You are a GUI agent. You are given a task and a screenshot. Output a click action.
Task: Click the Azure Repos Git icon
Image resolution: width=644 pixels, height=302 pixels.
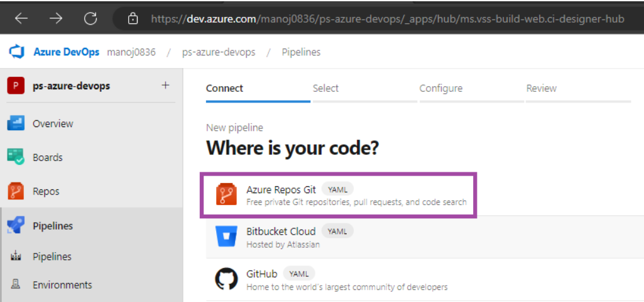coord(226,196)
